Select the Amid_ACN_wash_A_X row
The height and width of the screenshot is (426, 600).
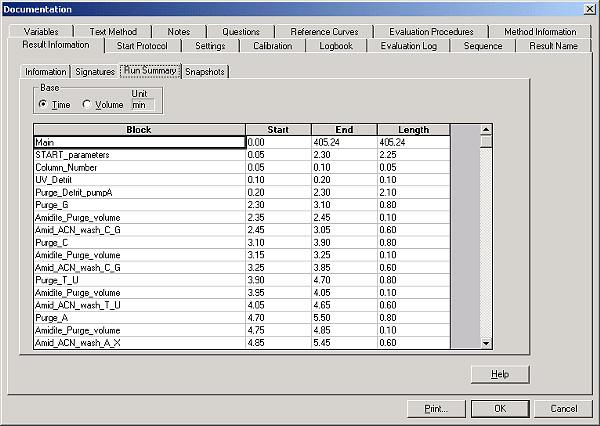click(x=242, y=343)
